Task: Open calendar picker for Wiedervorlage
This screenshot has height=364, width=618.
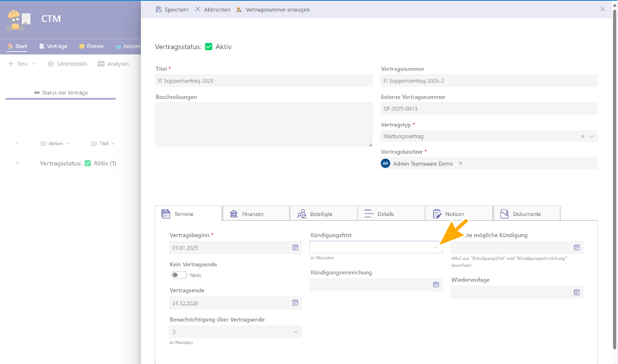Action: (577, 292)
